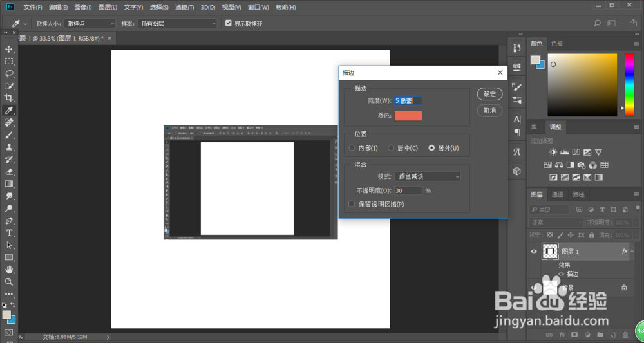Add a Photo Filter adjustment
Screen dimensions: 644x343
581,165
